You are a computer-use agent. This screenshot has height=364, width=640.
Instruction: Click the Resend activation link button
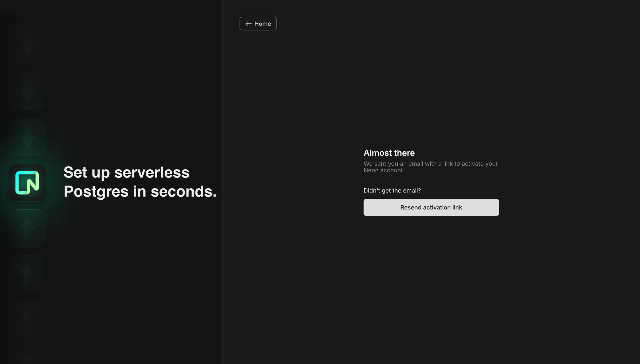pos(431,207)
